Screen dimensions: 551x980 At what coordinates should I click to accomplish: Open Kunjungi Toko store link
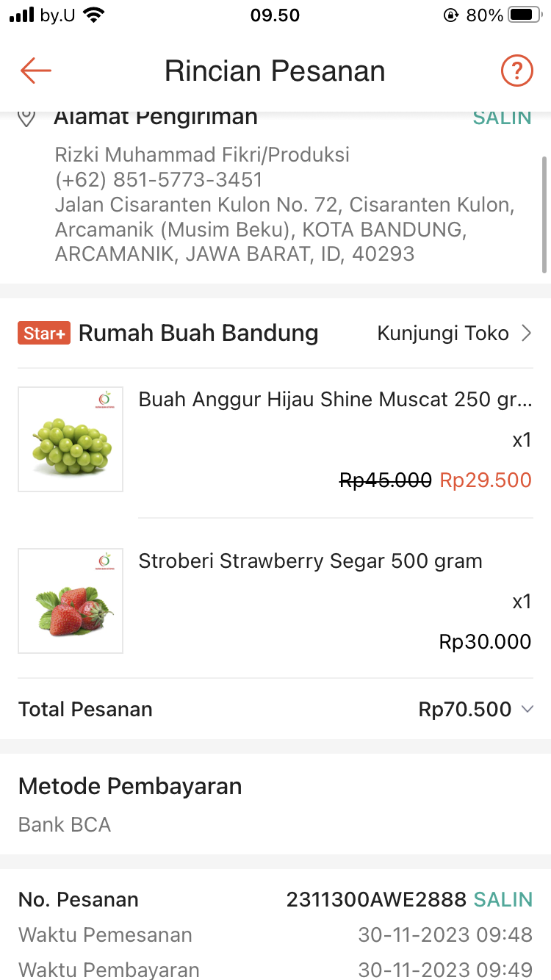[443, 334]
